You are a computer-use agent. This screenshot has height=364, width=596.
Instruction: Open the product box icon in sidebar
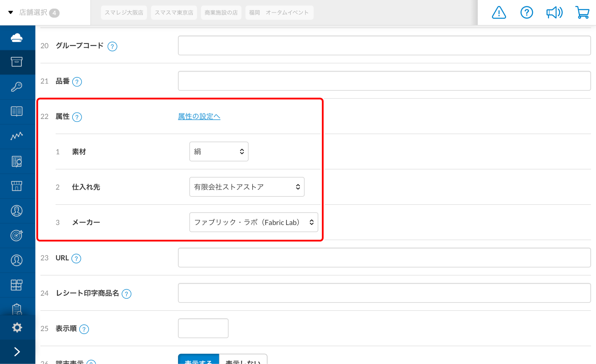(x=17, y=62)
